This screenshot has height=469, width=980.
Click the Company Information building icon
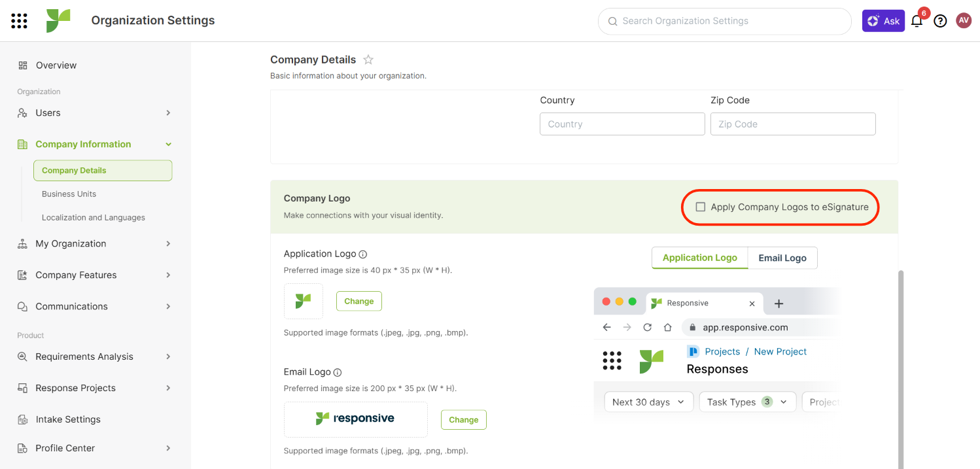pyautogui.click(x=23, y=145)
